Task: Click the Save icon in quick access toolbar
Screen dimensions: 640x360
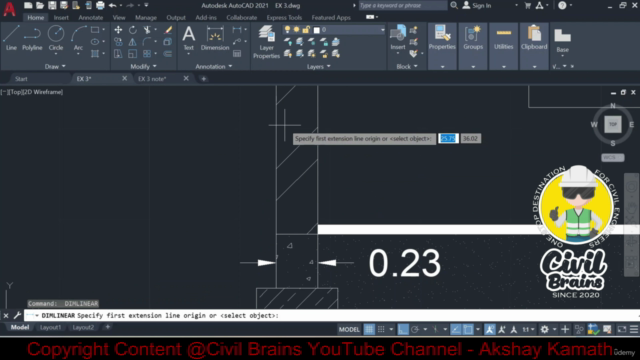Action: click(x=52, y=5)
